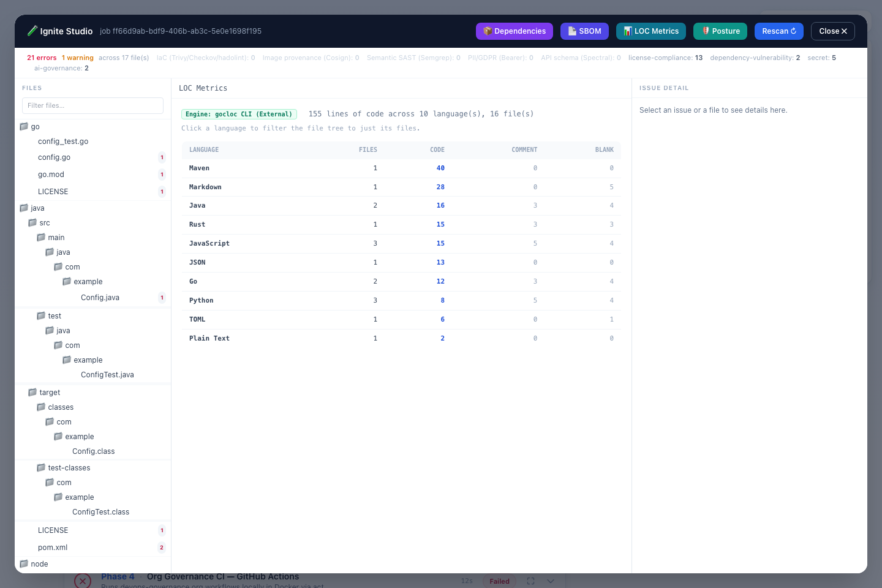This screenshot has height=588, width=882.
Task: Collapse the go folder icon
Action: (x=24, y=126)
